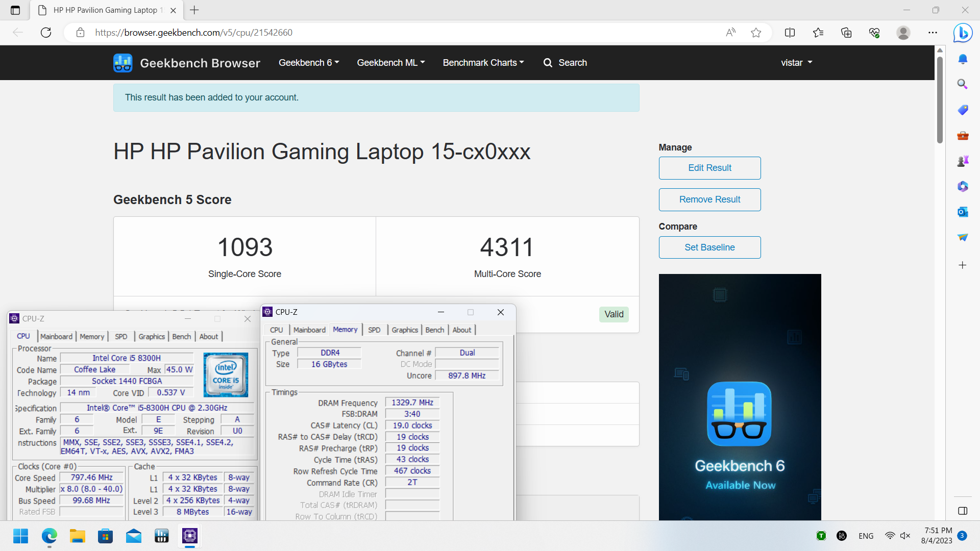980x551 pixels.
Task: Open Microsoft Store from taskbar
Action: pyautogui.click(x=106, y=536)
